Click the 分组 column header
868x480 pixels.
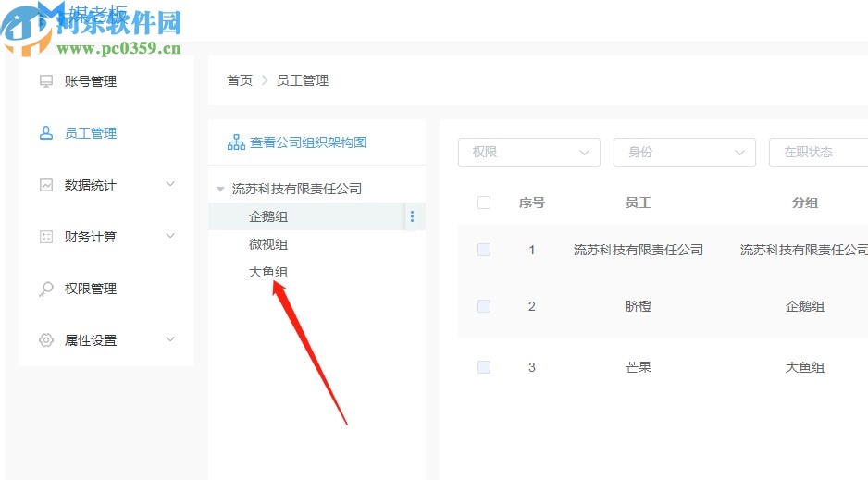coord(805,203)
